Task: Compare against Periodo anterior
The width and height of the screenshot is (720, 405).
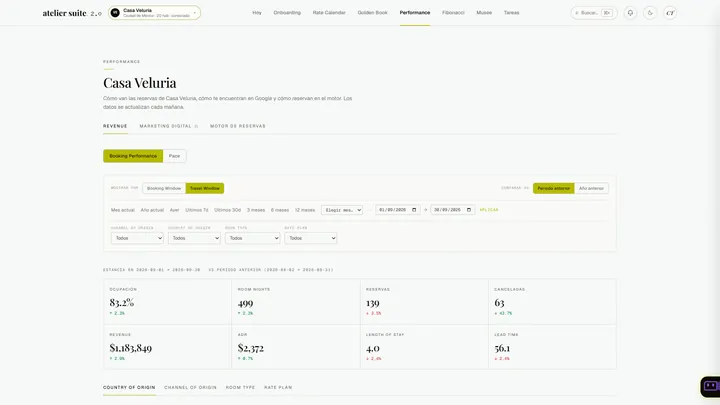Action: point(553,188)
